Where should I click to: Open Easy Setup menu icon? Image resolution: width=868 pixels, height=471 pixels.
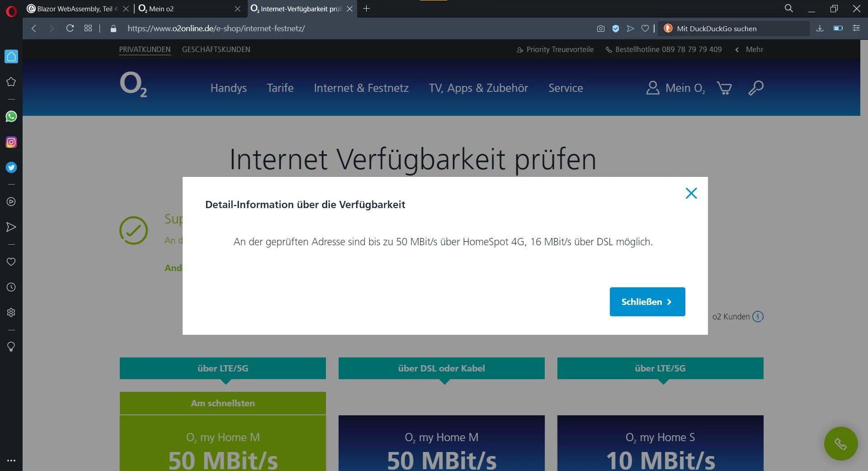coord(856,29)
